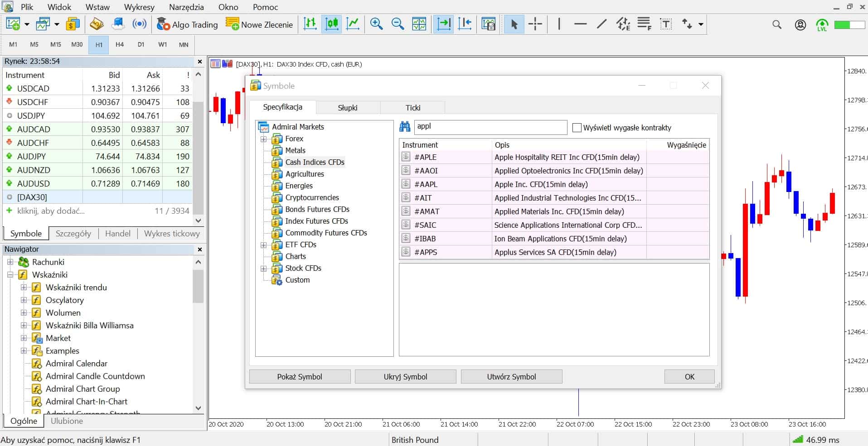Select the USDJPY row in Market Watch

[97, 115]
